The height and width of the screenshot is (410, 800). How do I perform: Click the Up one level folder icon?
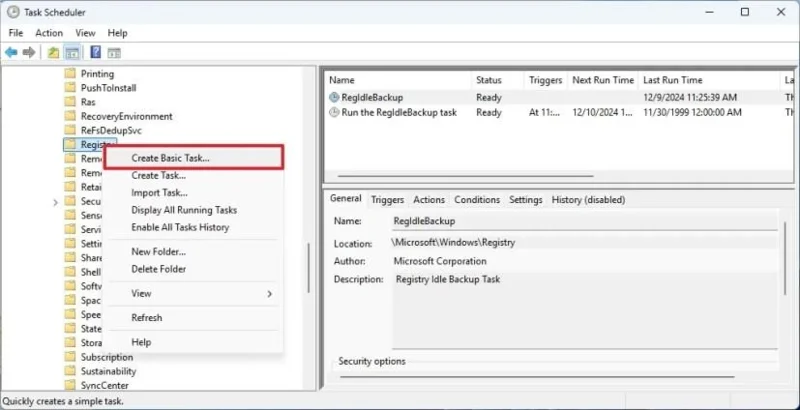(53, 52)
